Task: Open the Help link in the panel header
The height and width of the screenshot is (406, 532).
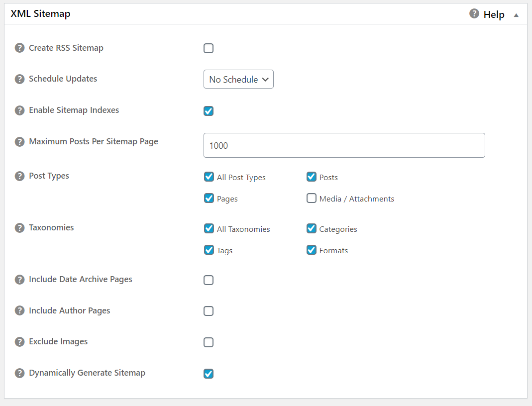Action: point(494,14)
